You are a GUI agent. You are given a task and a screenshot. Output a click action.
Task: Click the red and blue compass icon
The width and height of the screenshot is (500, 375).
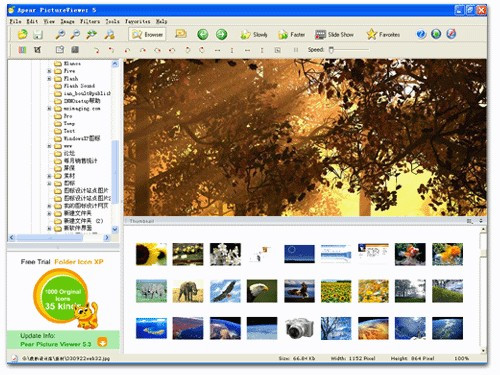pos(451,34)
